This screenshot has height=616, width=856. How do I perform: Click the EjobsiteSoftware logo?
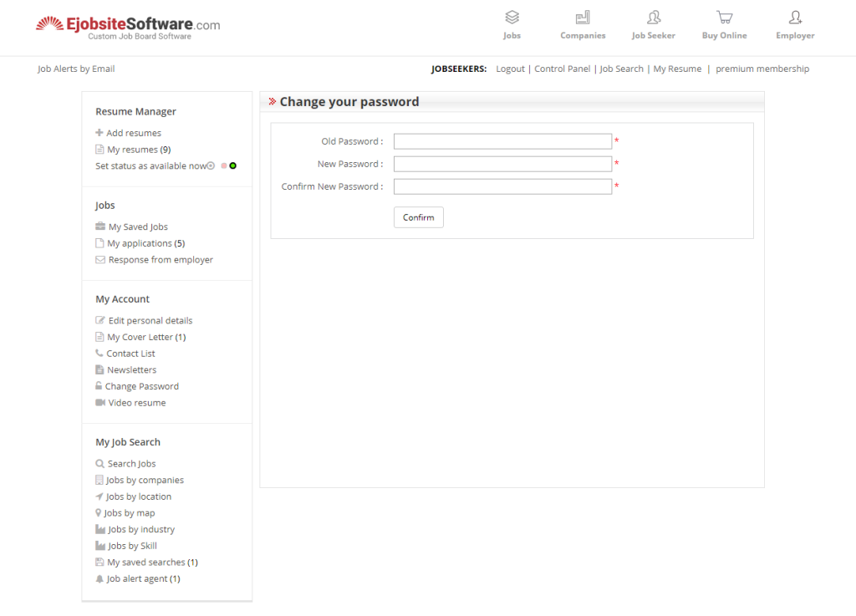(x=127, y=24)
